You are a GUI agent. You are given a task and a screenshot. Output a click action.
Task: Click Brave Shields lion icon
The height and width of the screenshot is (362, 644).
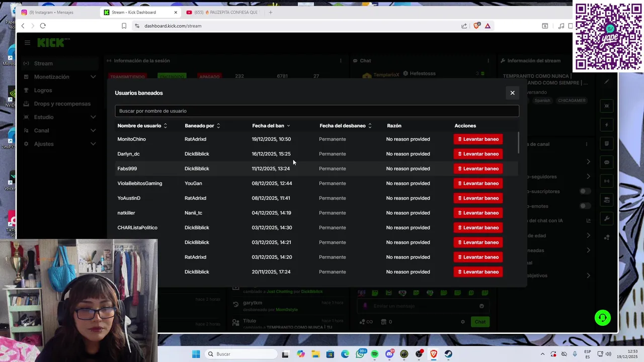tap(476, 26)
